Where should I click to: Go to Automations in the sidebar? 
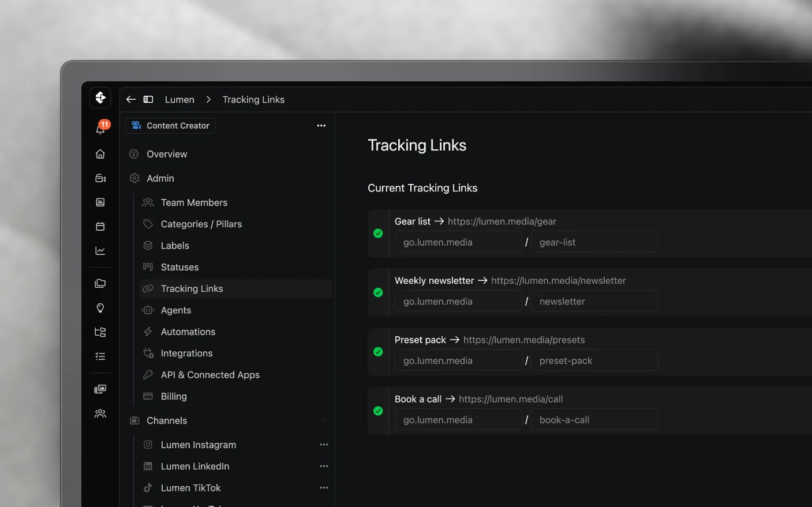(188, 332)
